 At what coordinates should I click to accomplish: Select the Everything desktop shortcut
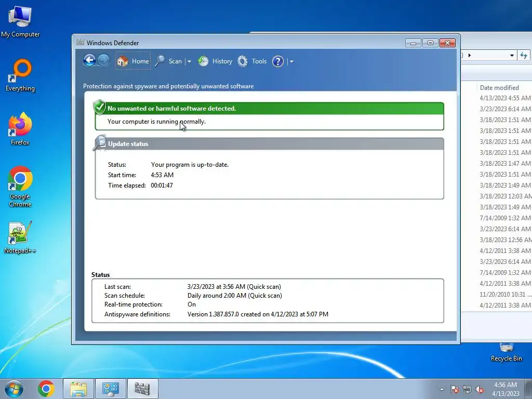click(20, 75)
